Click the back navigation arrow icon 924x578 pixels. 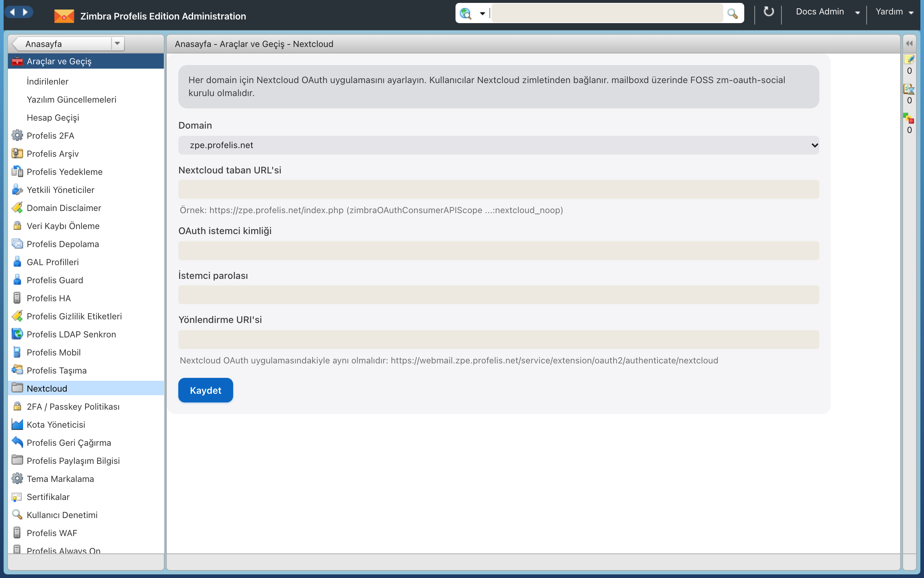click(13, 12)
